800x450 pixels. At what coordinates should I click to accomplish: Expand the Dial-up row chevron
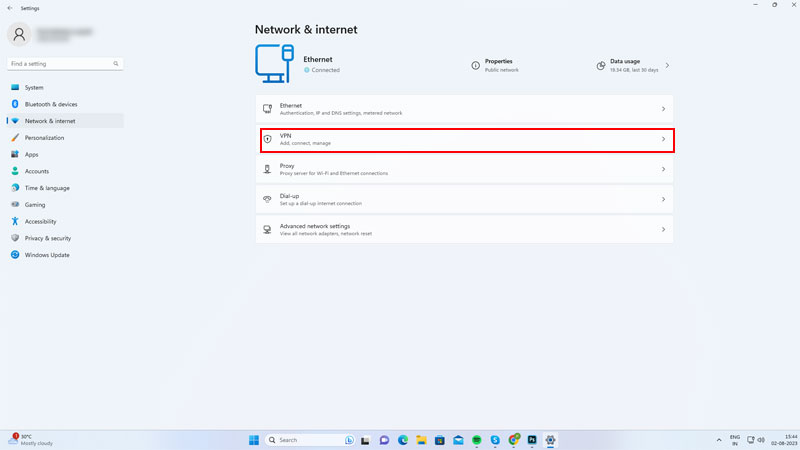click(x=663, y=199)
